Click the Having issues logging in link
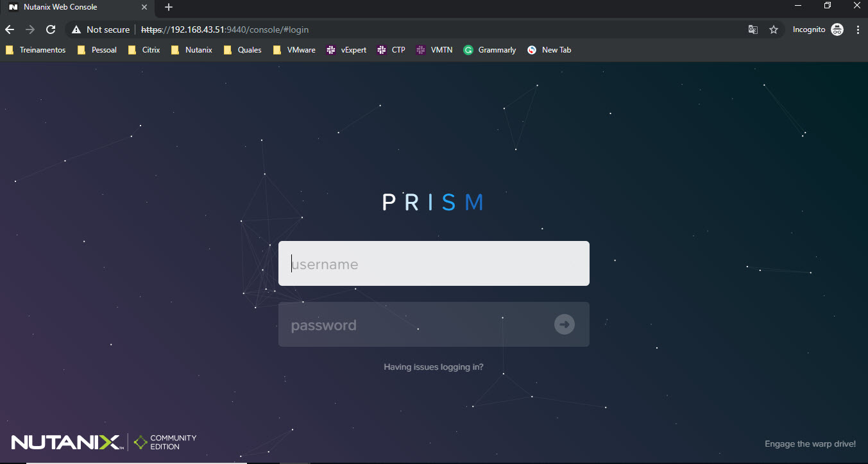 pos(434,367)
